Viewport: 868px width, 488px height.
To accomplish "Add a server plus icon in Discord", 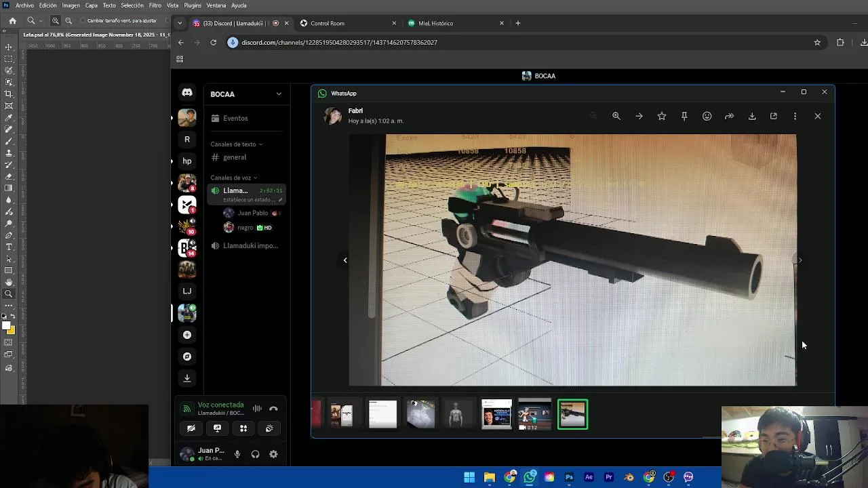I will (x=187, y=335).
